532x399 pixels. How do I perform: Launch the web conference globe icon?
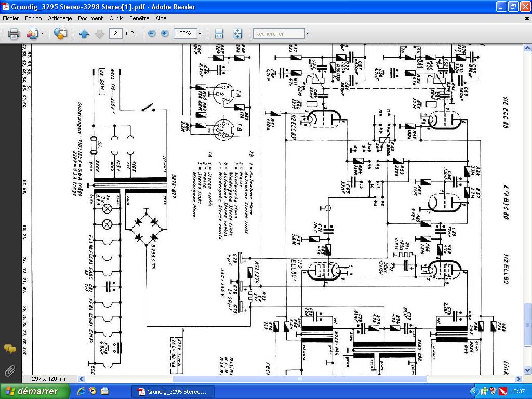(60, 34)
